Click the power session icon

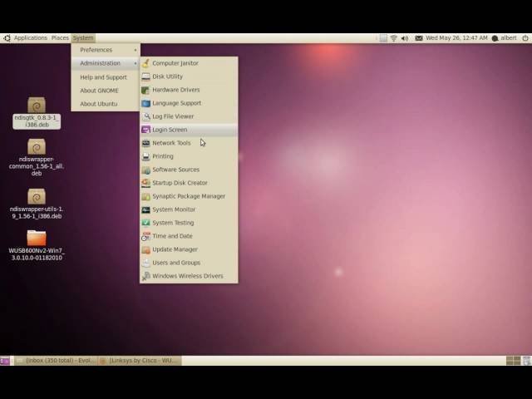click(x=525, y=38)
